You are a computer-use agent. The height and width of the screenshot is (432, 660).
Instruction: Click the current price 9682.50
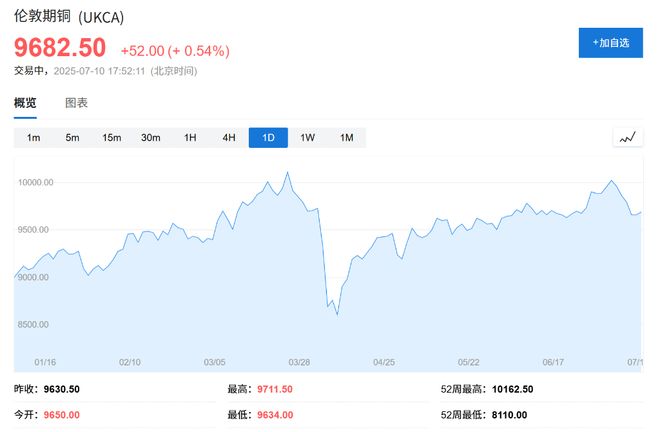[x=60, y=48]
